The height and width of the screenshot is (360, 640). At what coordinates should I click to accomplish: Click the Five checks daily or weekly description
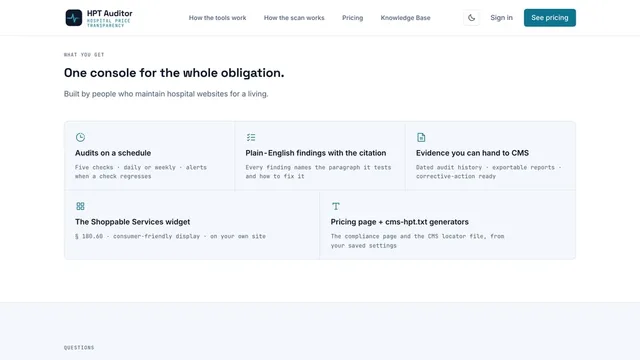(x=141, y=172)
